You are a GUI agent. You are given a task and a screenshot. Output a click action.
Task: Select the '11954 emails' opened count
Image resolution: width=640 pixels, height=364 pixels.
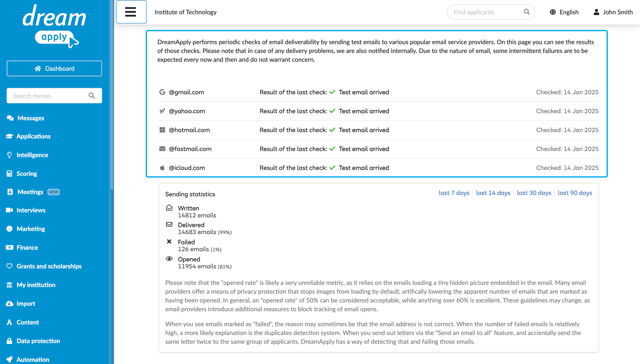click(197, 266)
